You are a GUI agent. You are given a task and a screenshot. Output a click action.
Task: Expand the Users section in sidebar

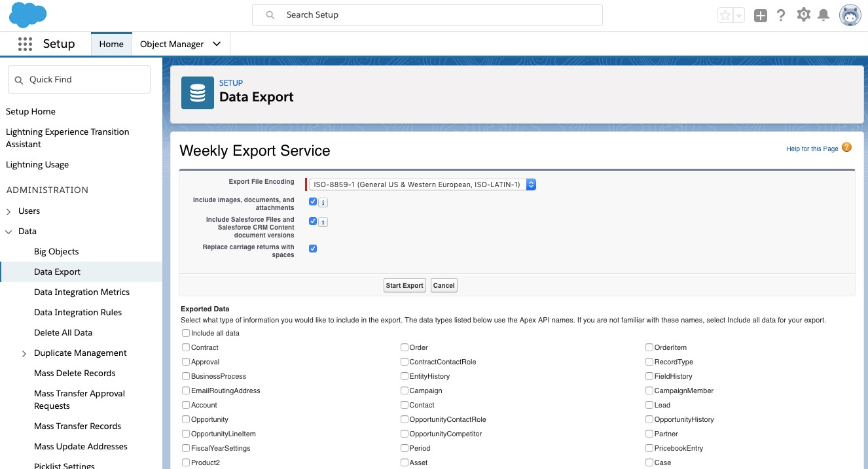pos(9,211)
